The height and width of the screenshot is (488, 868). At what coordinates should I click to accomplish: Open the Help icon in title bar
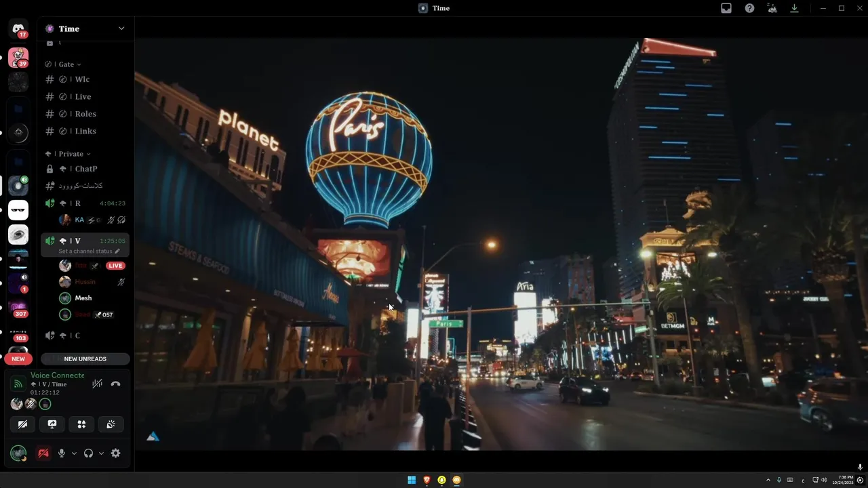(x=749, y=8)
